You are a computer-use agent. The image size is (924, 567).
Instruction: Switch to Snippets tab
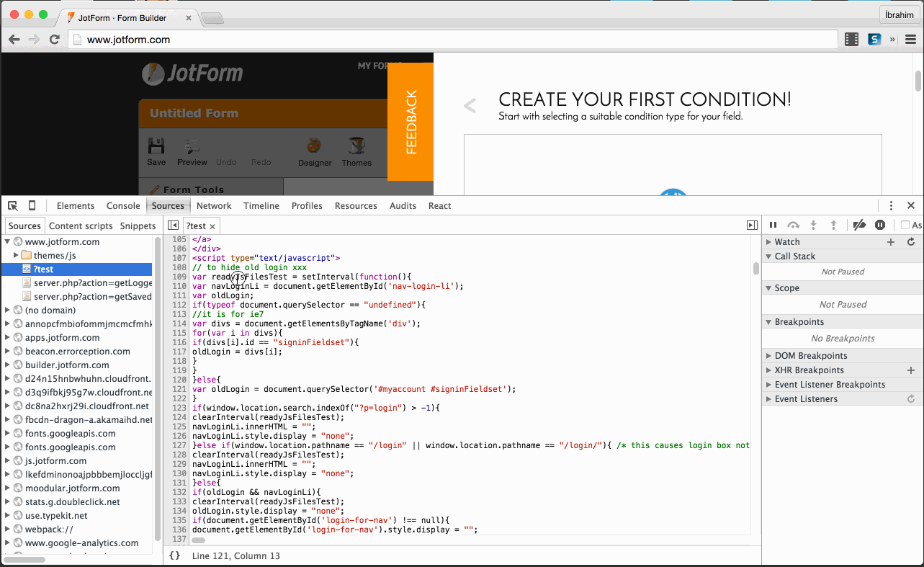click(x=138, y=226)
